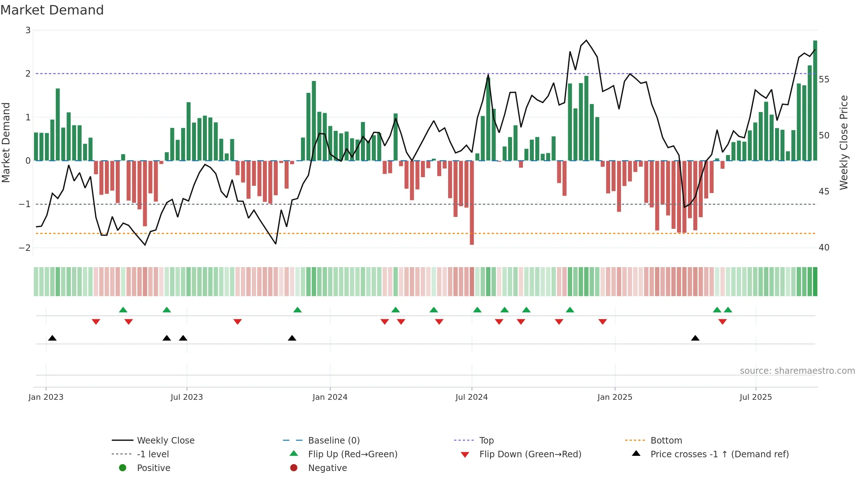Click the Jul 2023 x-axis label
Image resolution: width=868 pixels, height=488 pixels.
(187, 397)
